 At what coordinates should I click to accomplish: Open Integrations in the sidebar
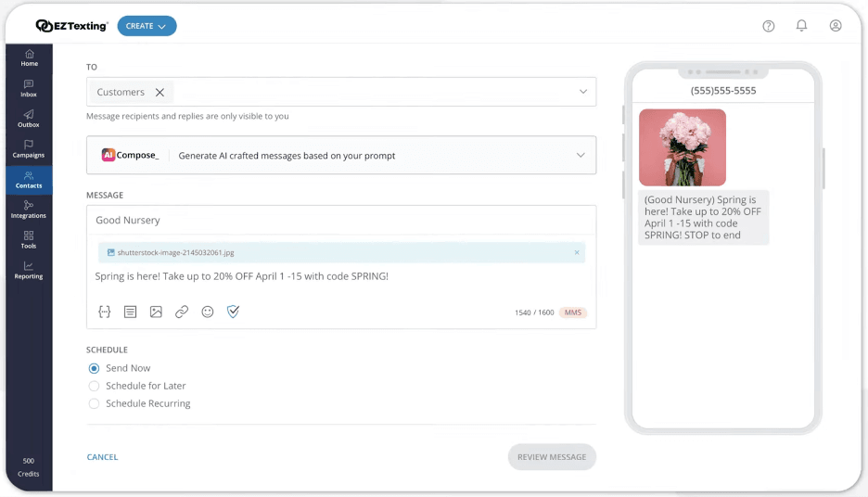(x=29, y=210)
